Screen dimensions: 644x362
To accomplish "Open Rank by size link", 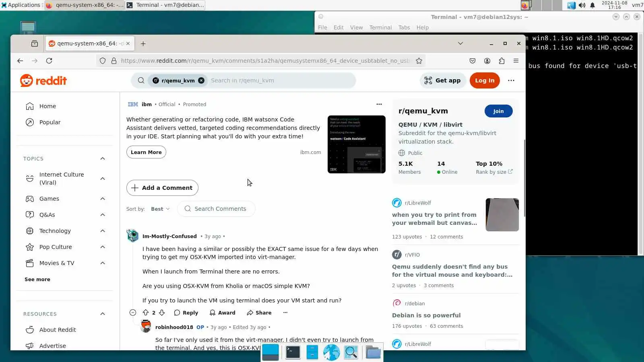I will pyautogui.click(x=494, y=172).
